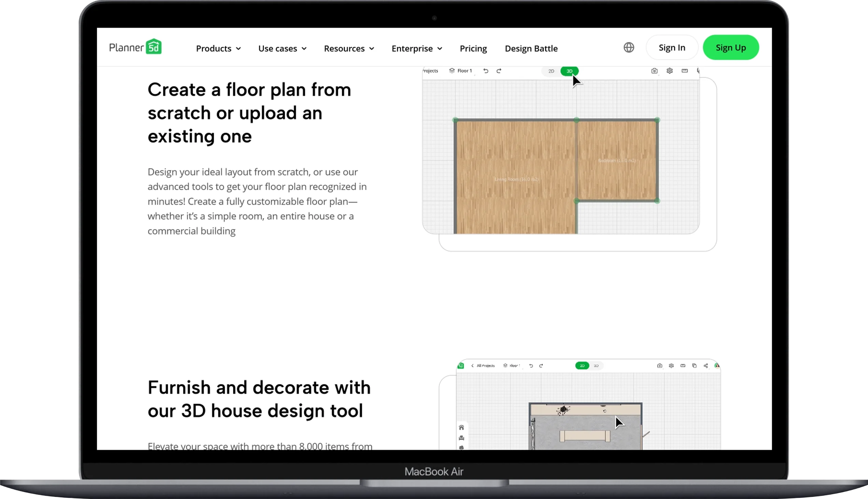Take a snapshot with upper editor camera icon
The height and width of the screenshot is (499, 868).
654,71
